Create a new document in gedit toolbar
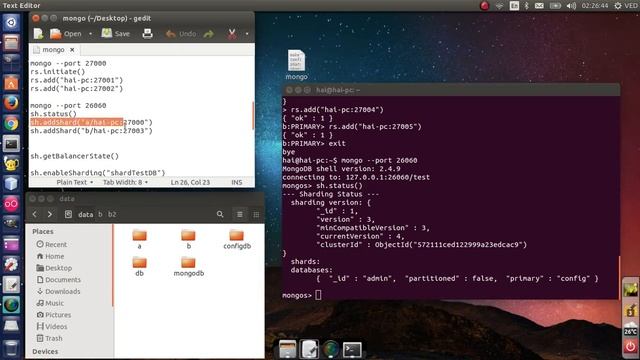The image size is (640, 360). 38,34
